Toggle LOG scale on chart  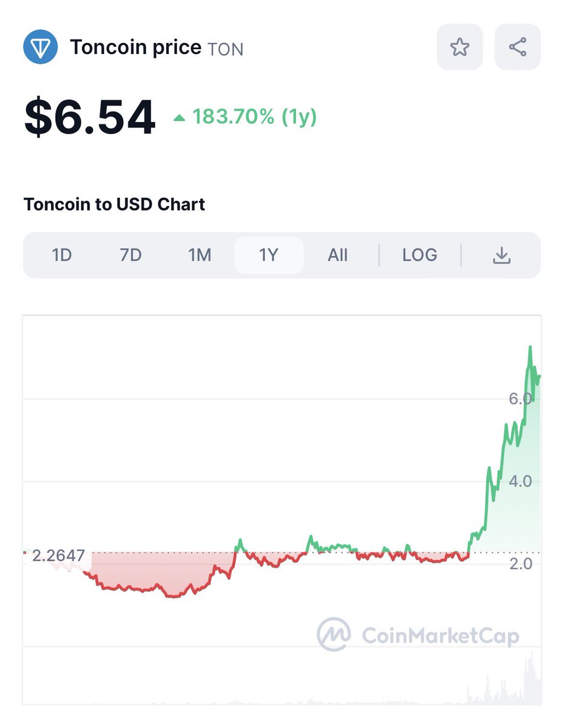coord(420,255)
